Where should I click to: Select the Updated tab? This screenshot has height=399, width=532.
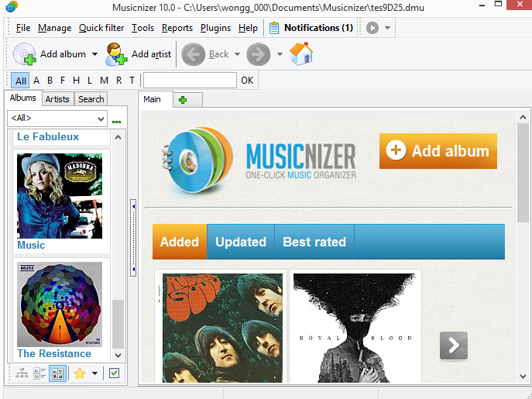click(x=241, y=242)
